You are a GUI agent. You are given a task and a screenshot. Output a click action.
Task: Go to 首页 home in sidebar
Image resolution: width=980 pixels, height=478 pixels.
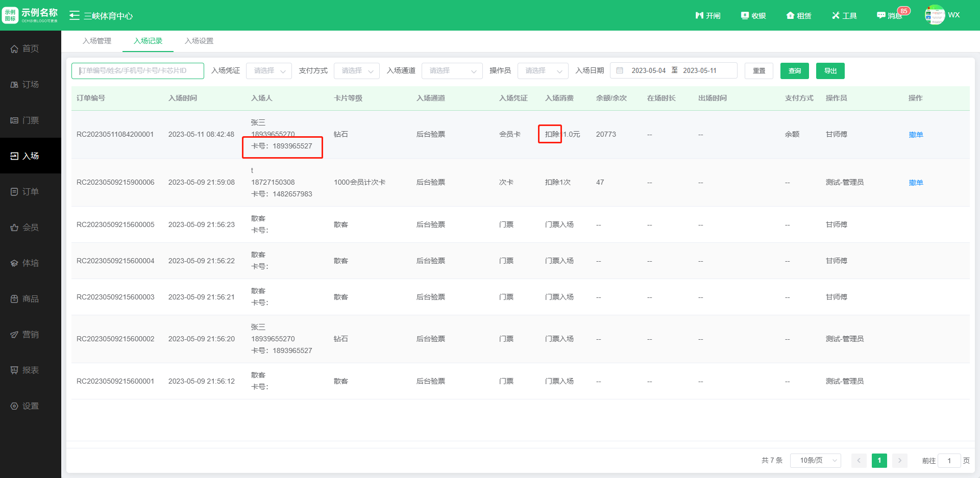[31, 48]
